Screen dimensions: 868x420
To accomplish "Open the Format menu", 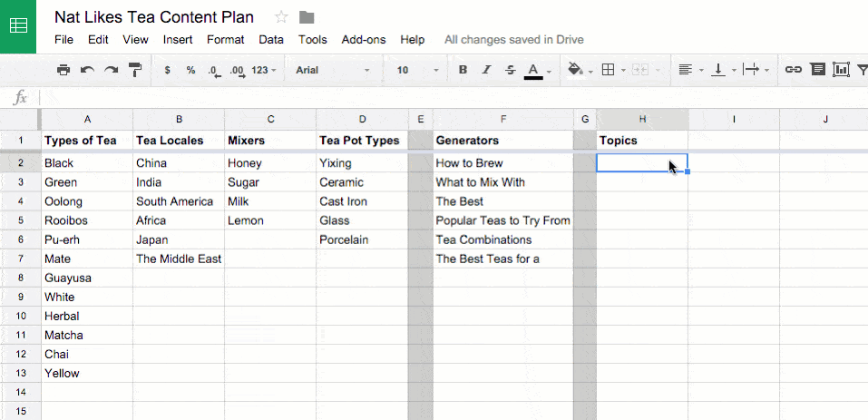I will [x=225, y=40].
